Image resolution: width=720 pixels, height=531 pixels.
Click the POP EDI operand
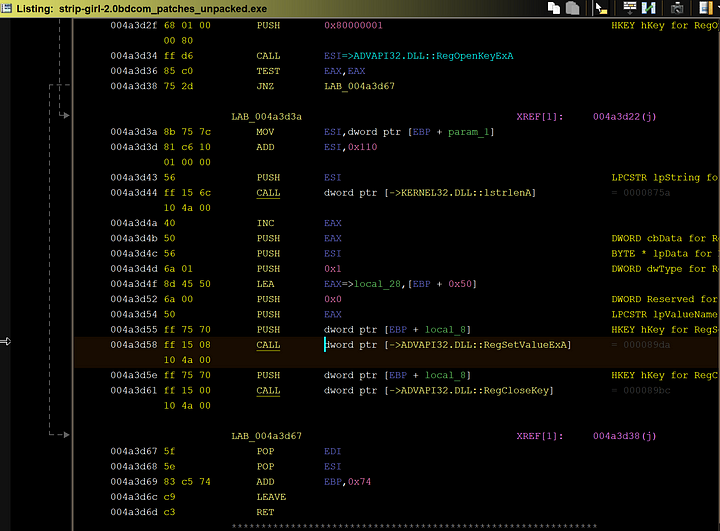332,452
